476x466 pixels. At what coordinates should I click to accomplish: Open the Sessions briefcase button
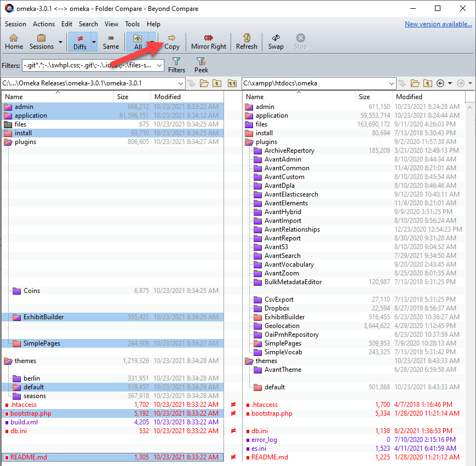(41, 42)
